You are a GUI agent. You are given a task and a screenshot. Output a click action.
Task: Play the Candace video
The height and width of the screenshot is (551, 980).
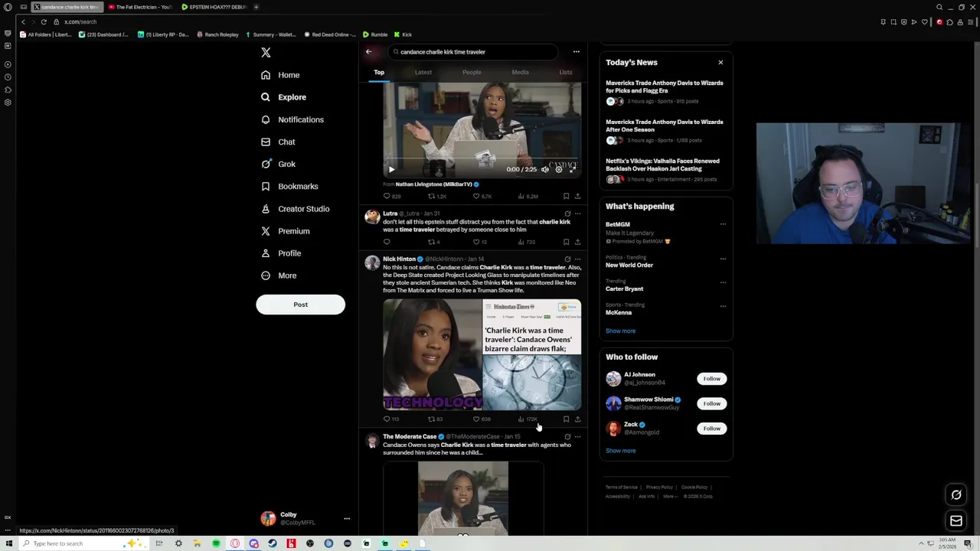click(391, 169)
